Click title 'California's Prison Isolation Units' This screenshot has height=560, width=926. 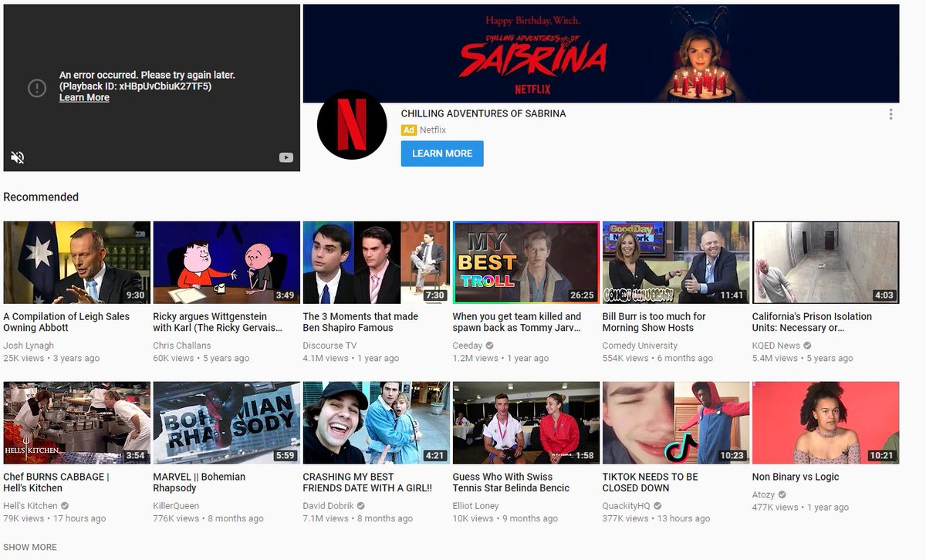812,322
